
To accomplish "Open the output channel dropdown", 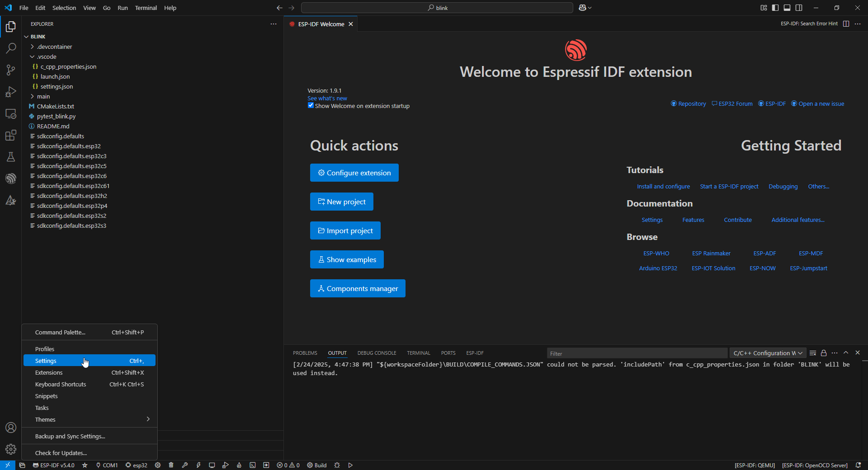I will 768,353.
